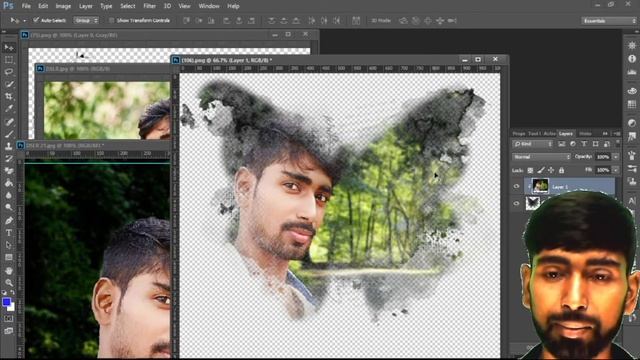Screen dimensions: 640x360
Task: Filter layers by type (T) layers
Action: pyautogui.click(x=584, y=144)
